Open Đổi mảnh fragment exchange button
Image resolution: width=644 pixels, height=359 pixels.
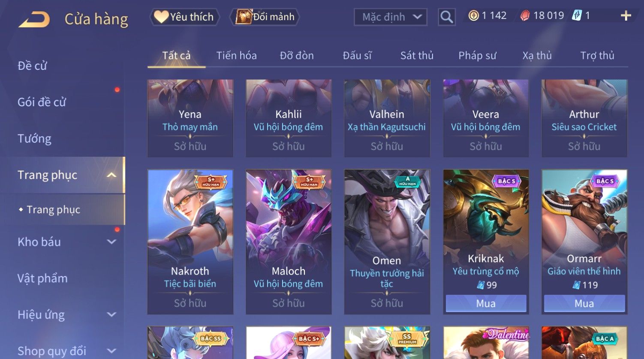tap(265, 17)
